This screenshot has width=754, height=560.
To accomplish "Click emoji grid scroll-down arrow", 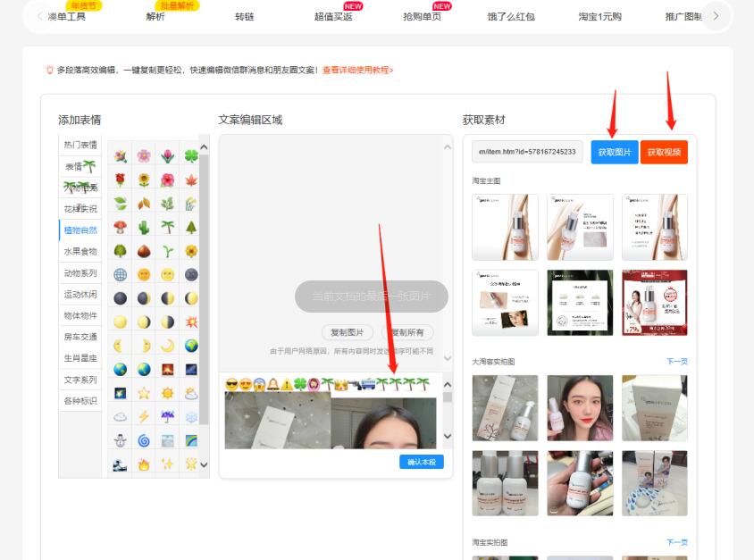I will click(204, 464).
